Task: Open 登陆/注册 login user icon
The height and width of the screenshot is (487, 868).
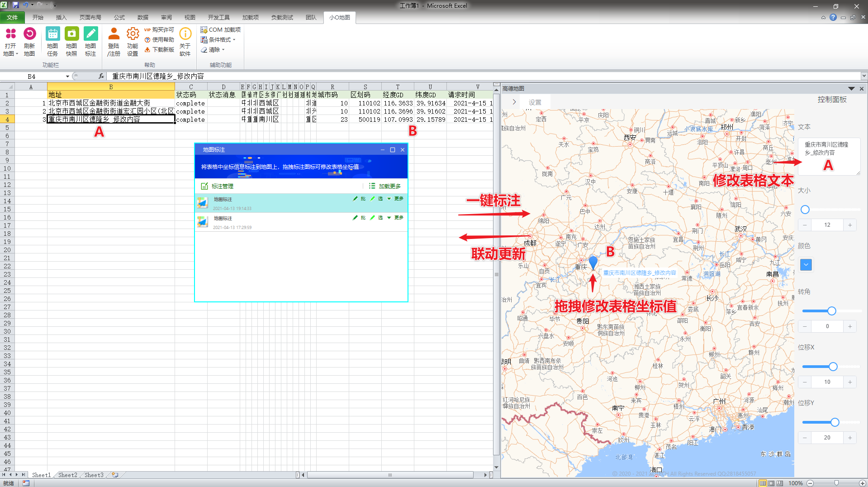Action: (x=114, y=34)
